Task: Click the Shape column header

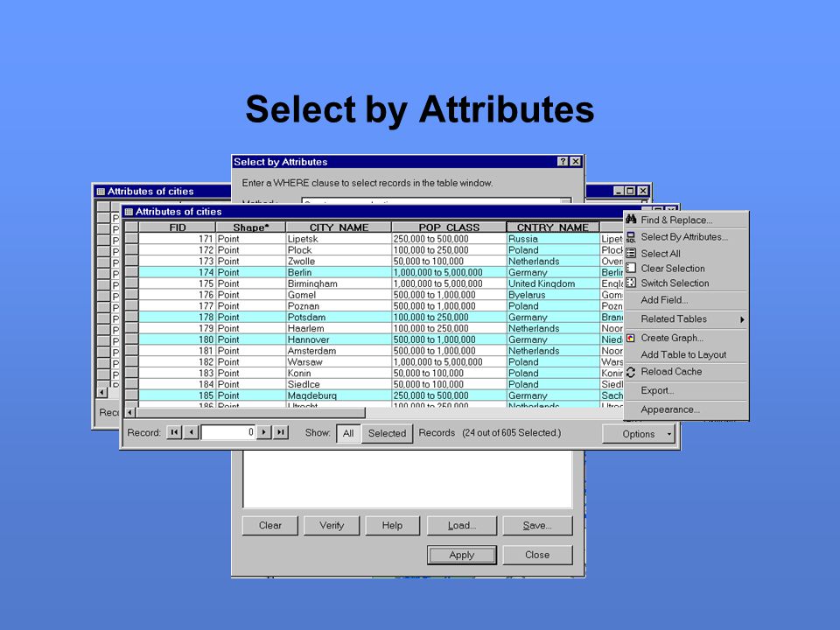Action: tap(251, 227)
